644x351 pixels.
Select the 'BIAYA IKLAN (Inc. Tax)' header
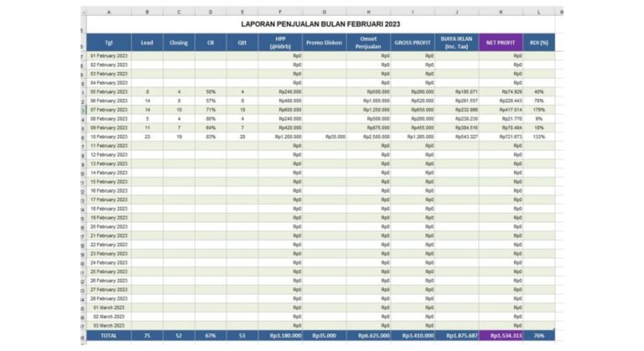[457, 42]
